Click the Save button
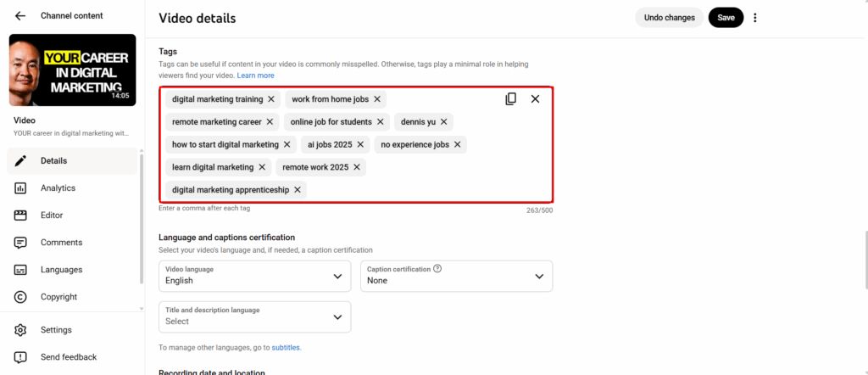The image size is (868, 375). [726, 18]
